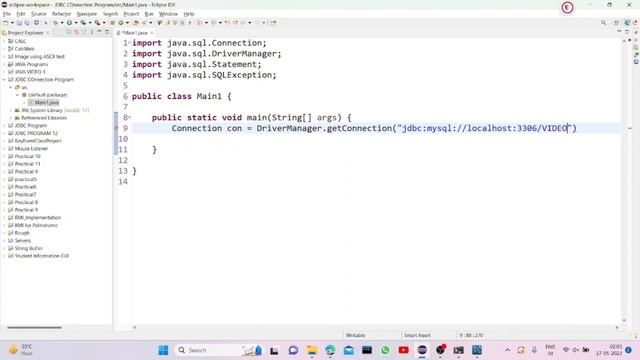Click Link with Editor icon in Project Explorer
640x360 pixels.
pyautogui.click(x=76, y=32)
